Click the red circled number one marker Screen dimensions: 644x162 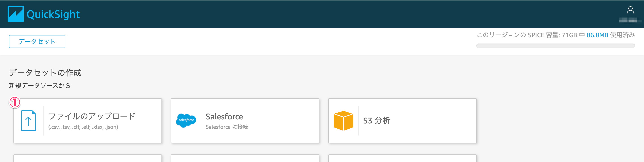pos(15,102)
